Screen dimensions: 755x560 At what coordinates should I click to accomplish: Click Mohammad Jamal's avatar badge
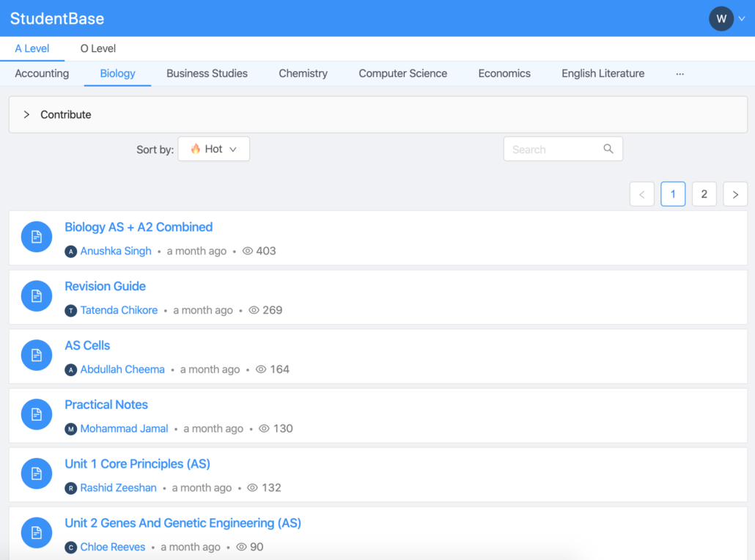click(71, 429)
